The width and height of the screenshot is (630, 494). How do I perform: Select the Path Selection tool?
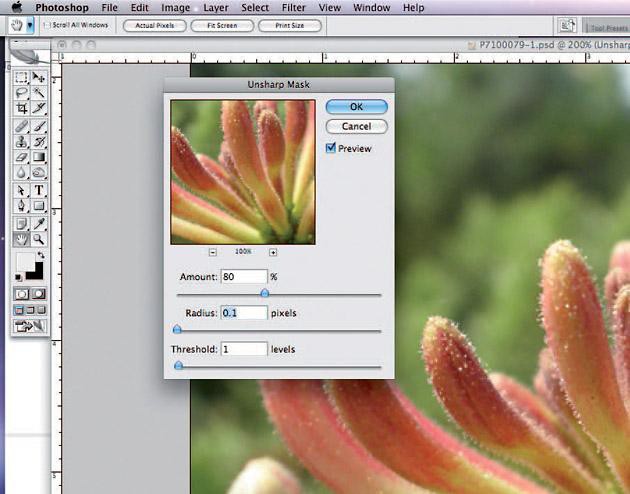click(21, 190)
